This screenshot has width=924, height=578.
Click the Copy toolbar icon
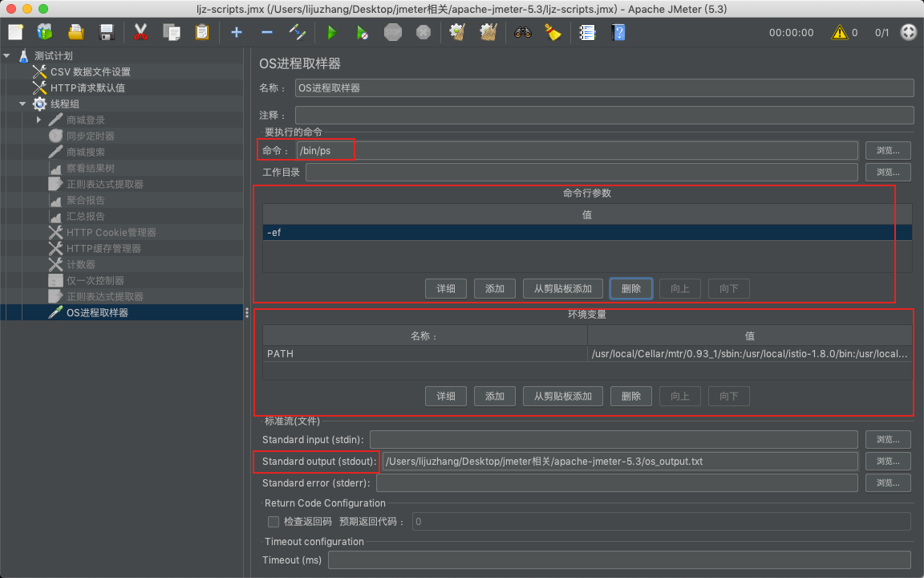pyautogui.click(x=172, y=32)
